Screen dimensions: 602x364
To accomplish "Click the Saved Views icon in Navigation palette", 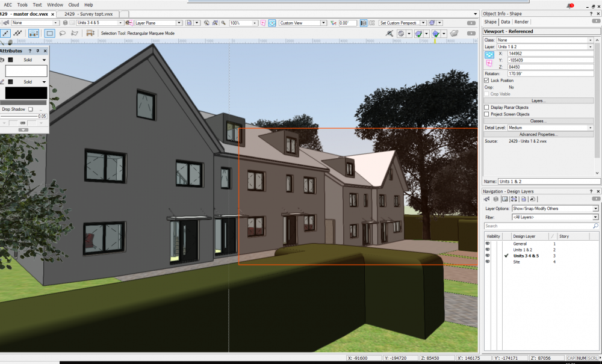I will coord(523,199).
